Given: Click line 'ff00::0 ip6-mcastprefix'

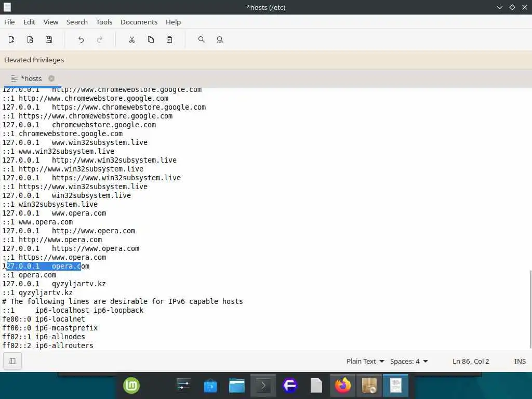Looking at the screenshot, I should tap(50, 328).
